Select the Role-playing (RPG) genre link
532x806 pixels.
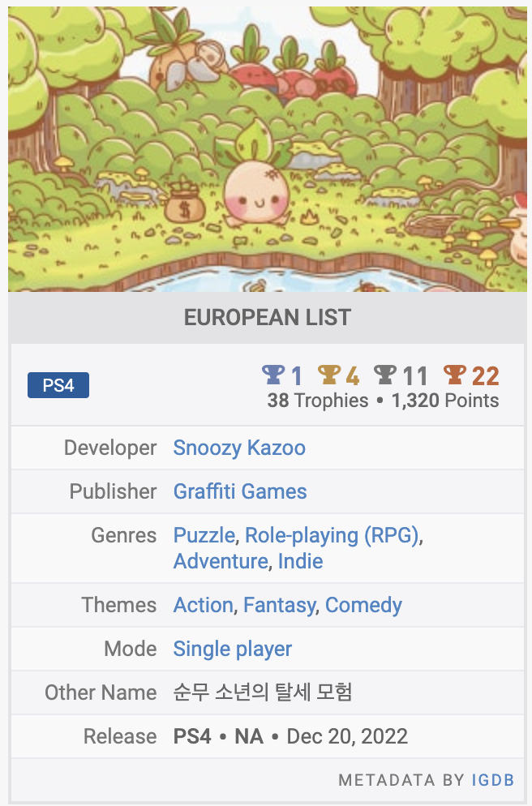[332, 535]
